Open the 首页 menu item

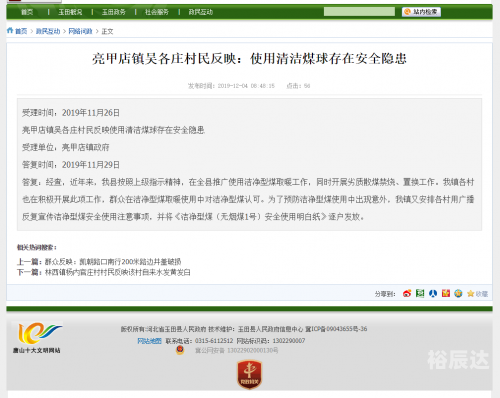click(27, 12)
